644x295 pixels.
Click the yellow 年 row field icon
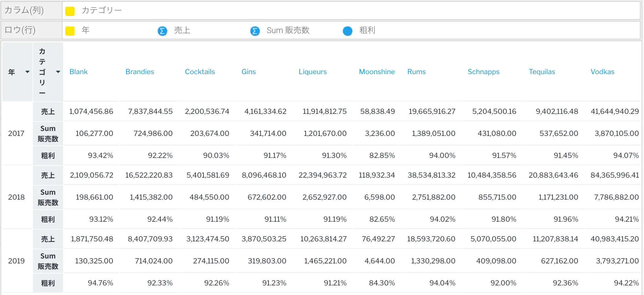pos(70,31)
